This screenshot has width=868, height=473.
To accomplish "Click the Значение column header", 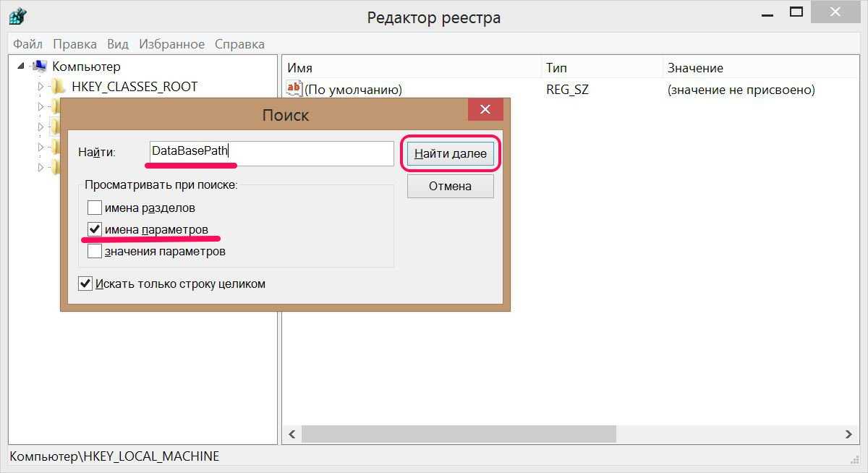I will pyautogui.click(x=694, y=68).
